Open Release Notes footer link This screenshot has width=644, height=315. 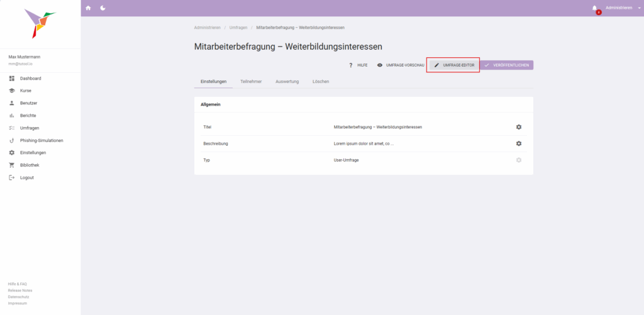(x=20, y=290)
